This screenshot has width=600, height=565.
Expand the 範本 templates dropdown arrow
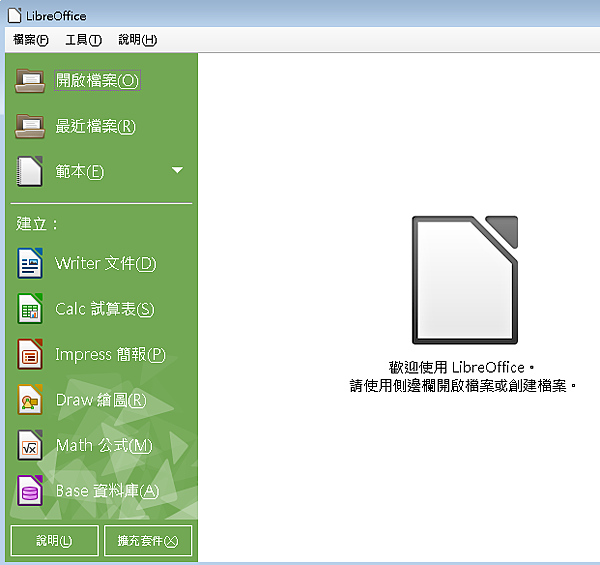pyautogui.click(x=177, y=170)
